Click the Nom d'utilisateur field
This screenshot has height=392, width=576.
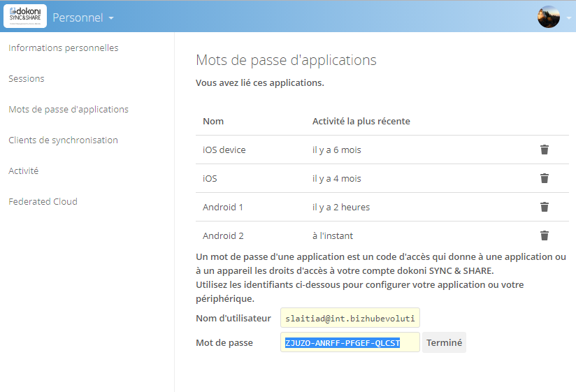(x=350, y=319)
